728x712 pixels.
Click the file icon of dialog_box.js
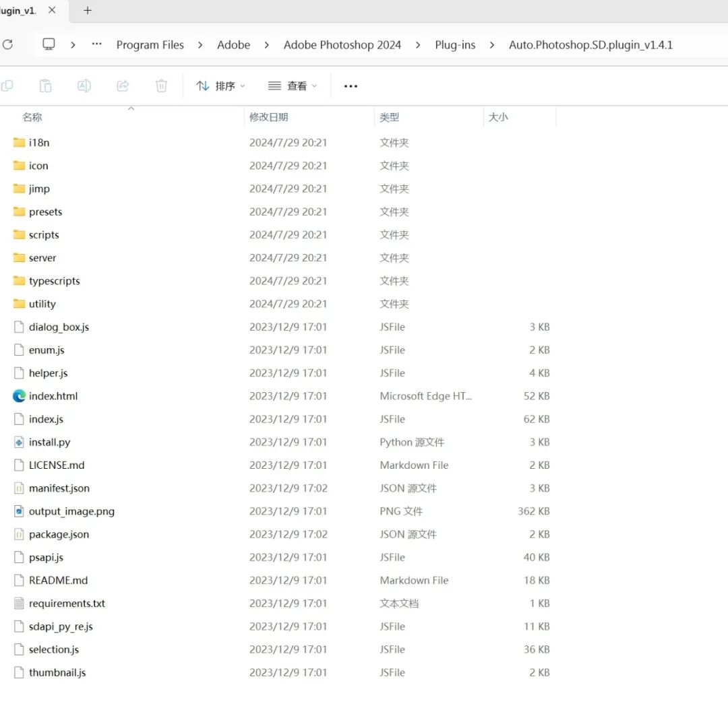[19, 327]
